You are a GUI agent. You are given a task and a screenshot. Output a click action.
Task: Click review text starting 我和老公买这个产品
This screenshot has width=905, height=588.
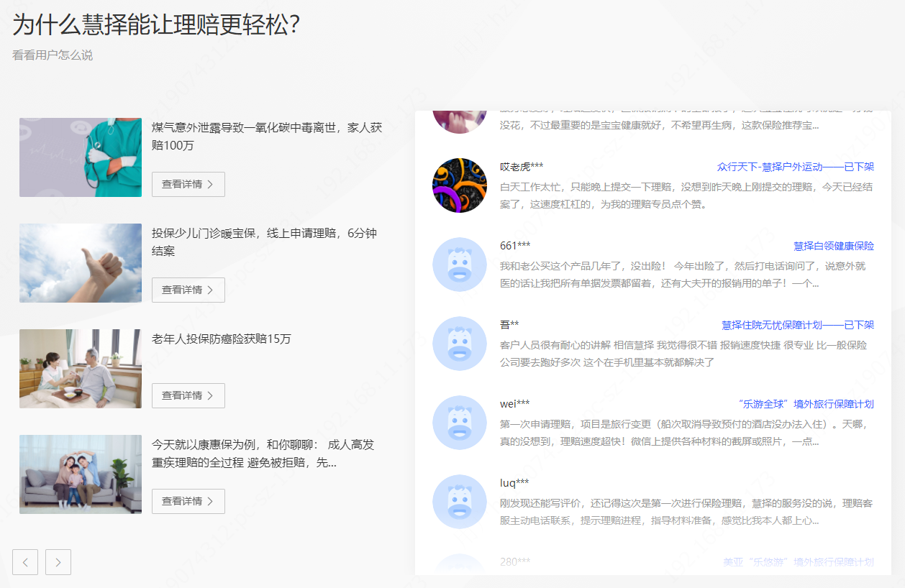pos(683,275)
